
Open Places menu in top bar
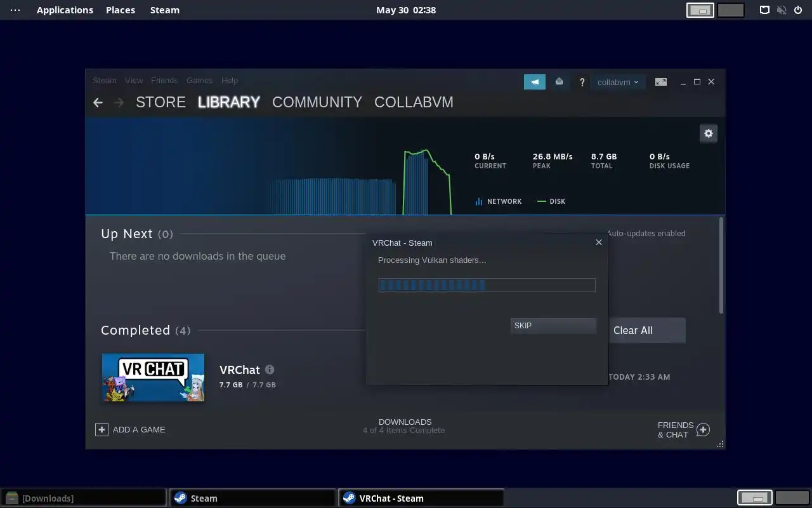tap(121, 10)
